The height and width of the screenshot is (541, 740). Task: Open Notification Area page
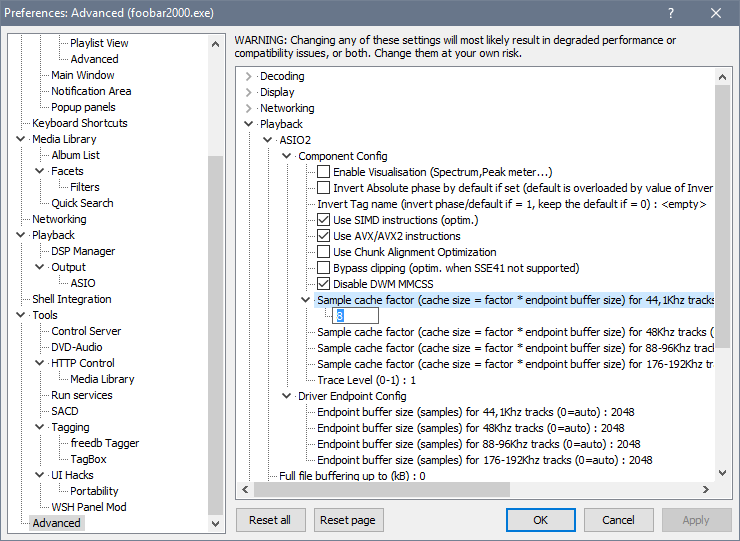click(x=91, y=91)
